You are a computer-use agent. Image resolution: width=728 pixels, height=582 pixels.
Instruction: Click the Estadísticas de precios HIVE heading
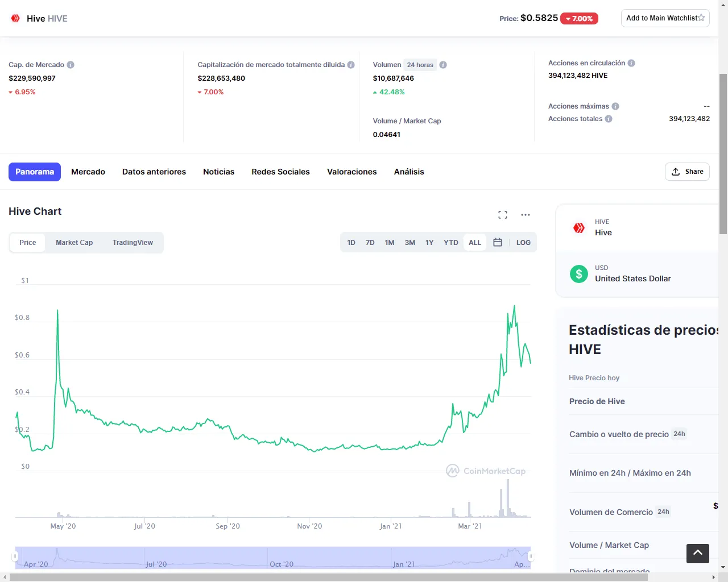pyautogui.click(x=644, y=339)
